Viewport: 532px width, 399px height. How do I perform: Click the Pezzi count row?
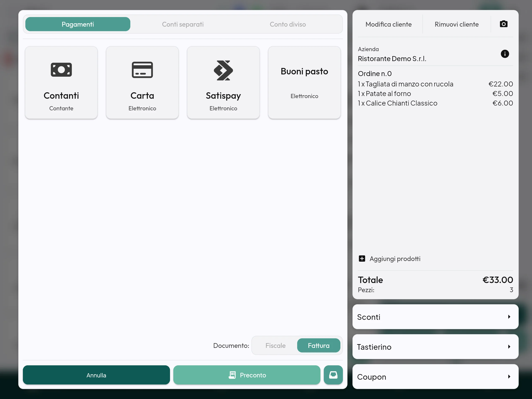[435, 290]
